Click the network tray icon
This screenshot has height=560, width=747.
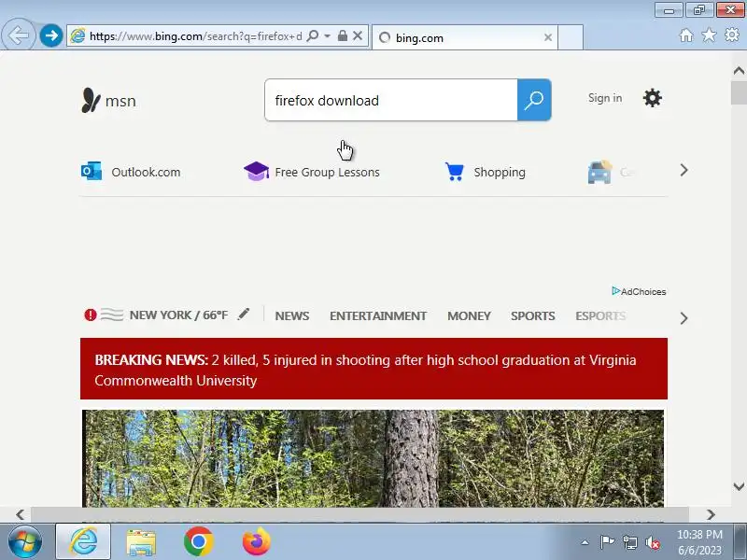pos(629,542)
